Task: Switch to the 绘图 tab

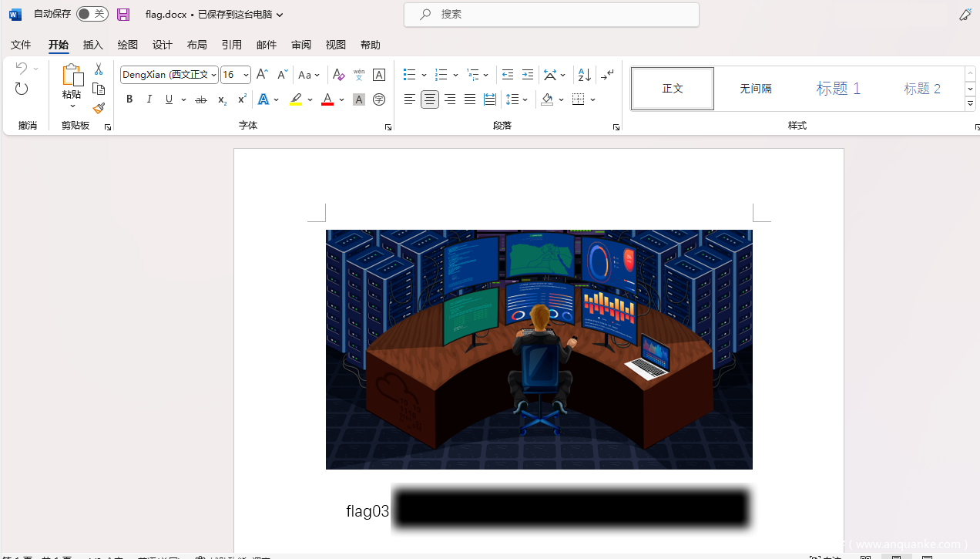Action: pyautogui.click(x=128, y=45)
